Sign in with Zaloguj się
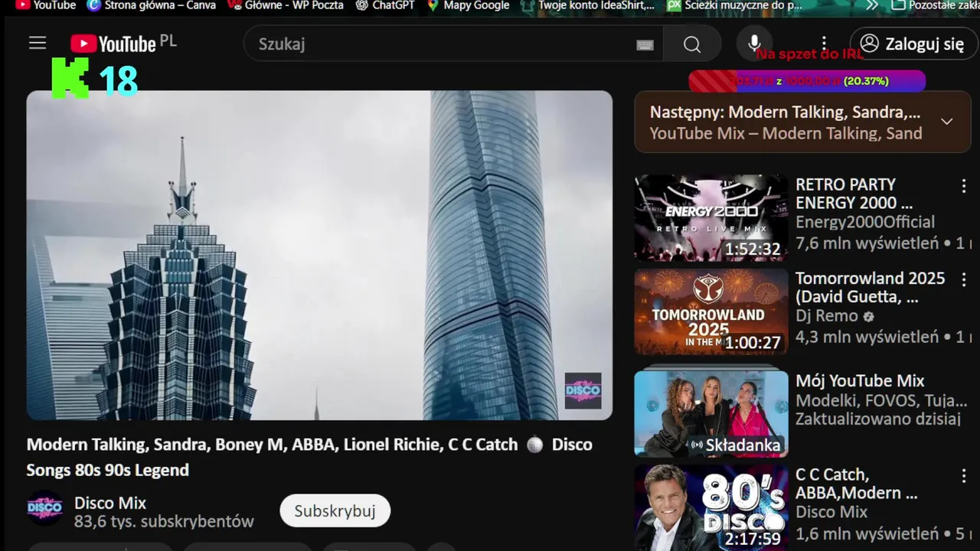The height and width of the screenshot is (551, 980). click(x=913, y=44)
